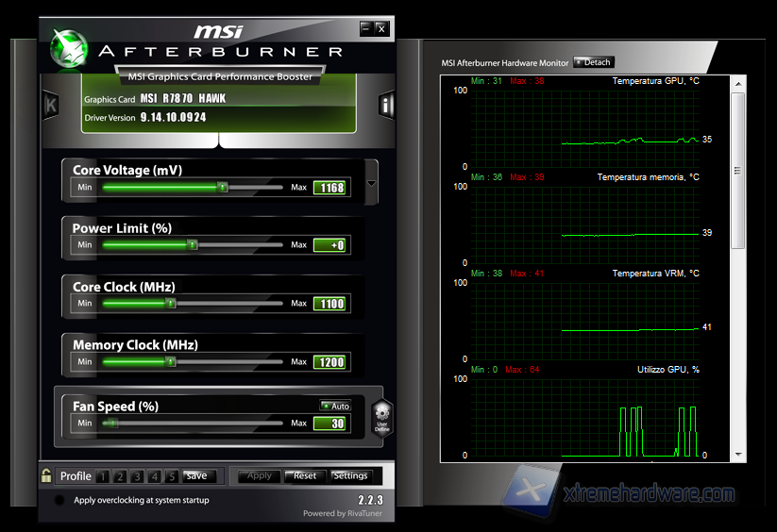Viewport: 777px width, 532px height.
Task: Click the Save profile button
Action: (x=196, y=476)
